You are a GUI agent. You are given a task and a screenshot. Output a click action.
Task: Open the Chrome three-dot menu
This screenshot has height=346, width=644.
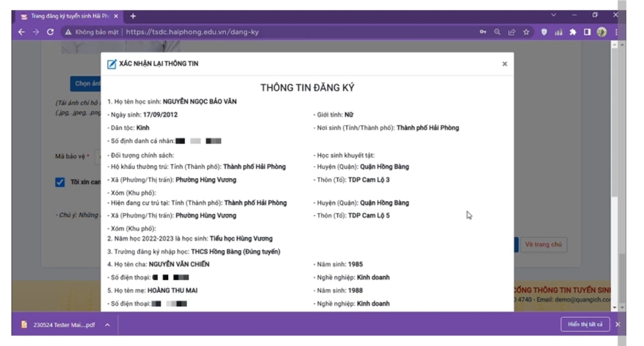[x=616, y=32]
